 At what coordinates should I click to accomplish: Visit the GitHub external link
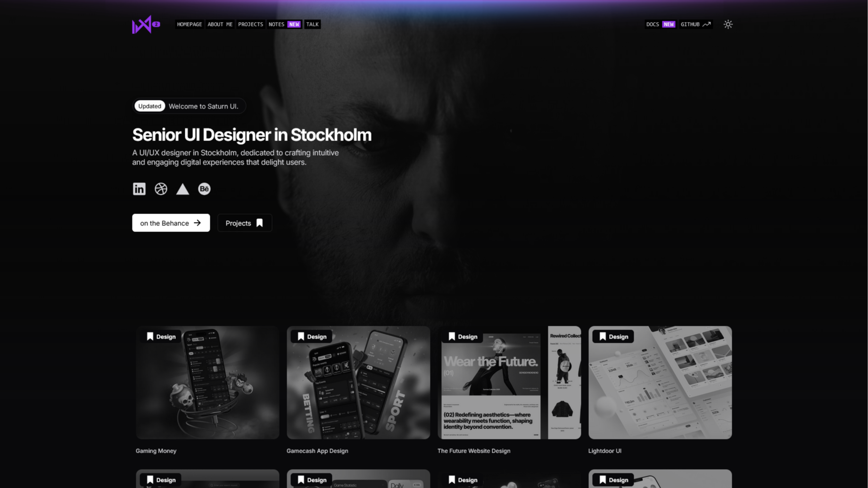[695, 25]
